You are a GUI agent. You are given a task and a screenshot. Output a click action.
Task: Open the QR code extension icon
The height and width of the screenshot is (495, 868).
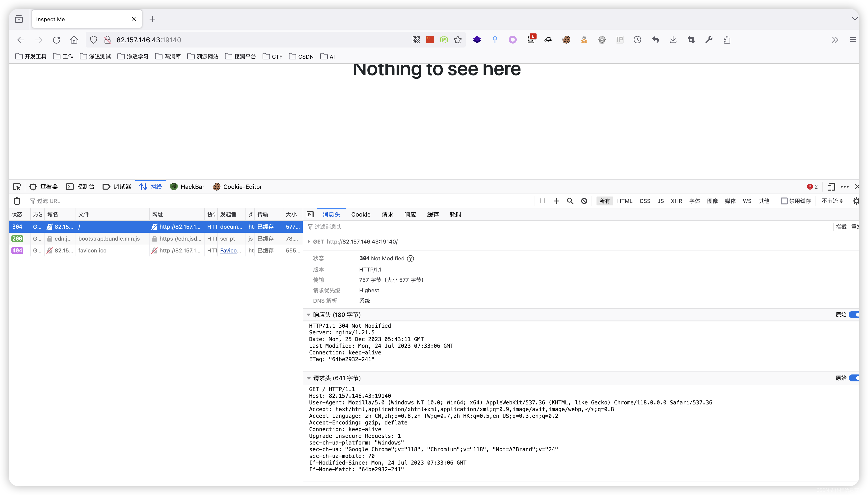click(416, 40)
